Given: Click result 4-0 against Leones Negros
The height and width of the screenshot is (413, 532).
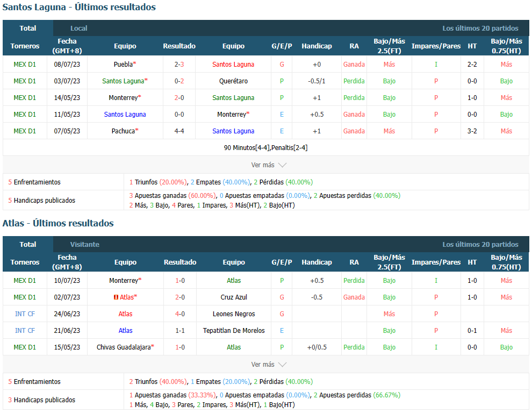Looking at the screenshot, I should [180, 314].
